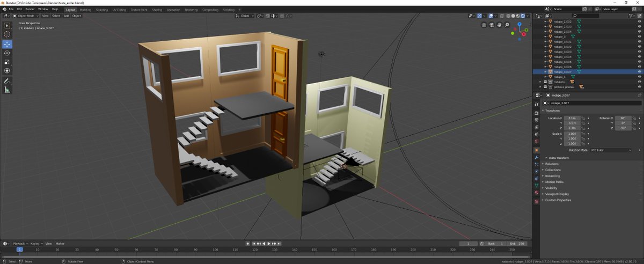The image size is (644, 264).
Task: Open the Object Mode dropdown
Action: (x=26, y=16)
